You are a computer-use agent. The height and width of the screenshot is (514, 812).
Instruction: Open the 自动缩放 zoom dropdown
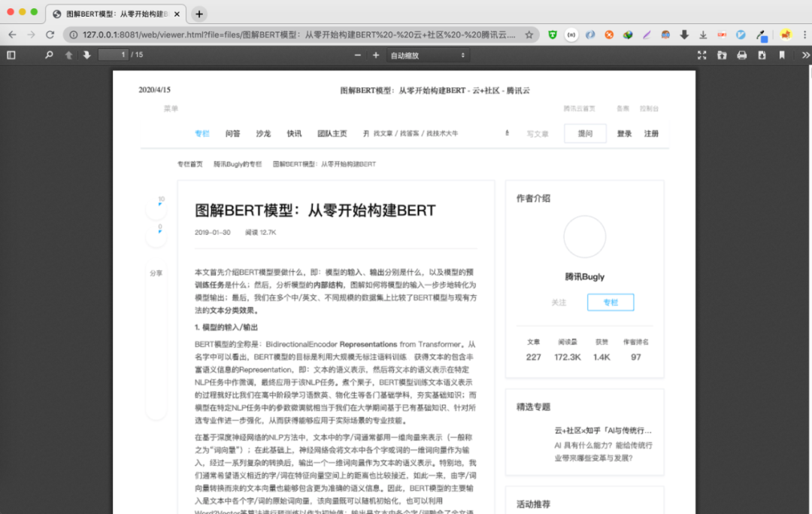pyautogui.click(x=428, y=56)
